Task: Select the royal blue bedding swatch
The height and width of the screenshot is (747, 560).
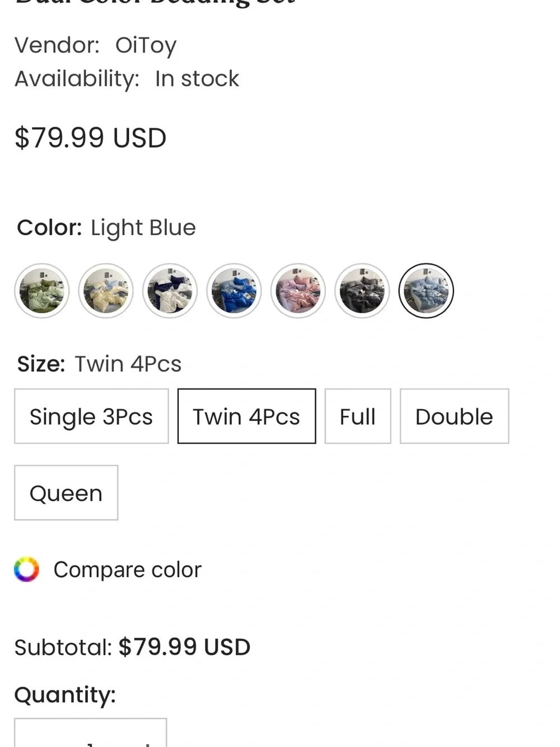Action: pos(234,291)
